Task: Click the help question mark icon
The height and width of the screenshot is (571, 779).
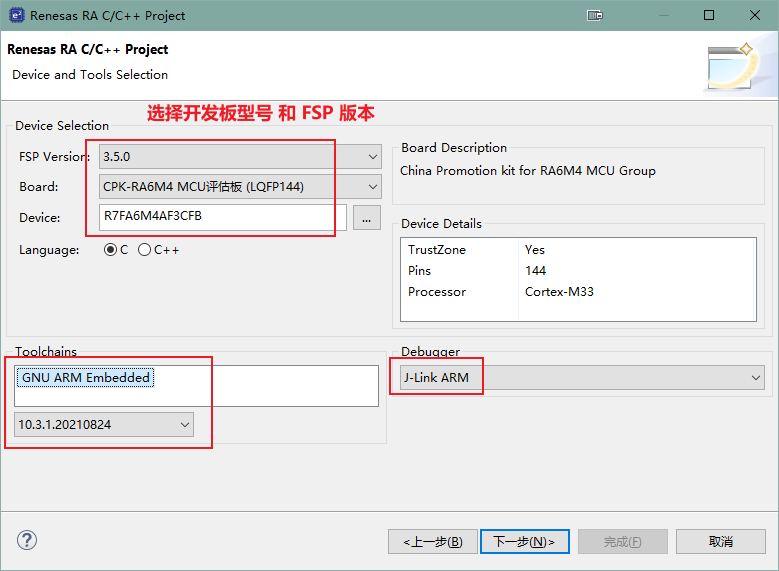Action: [26, 540]
